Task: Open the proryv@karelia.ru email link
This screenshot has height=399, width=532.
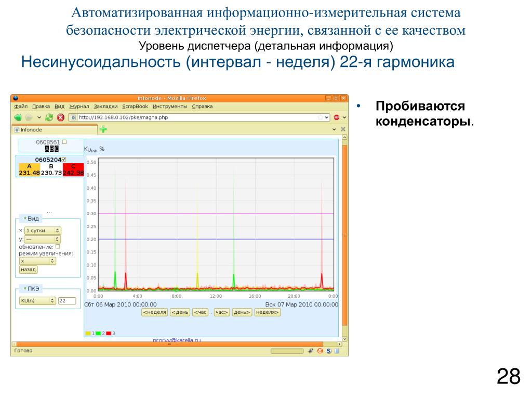Action: (177, 340)
